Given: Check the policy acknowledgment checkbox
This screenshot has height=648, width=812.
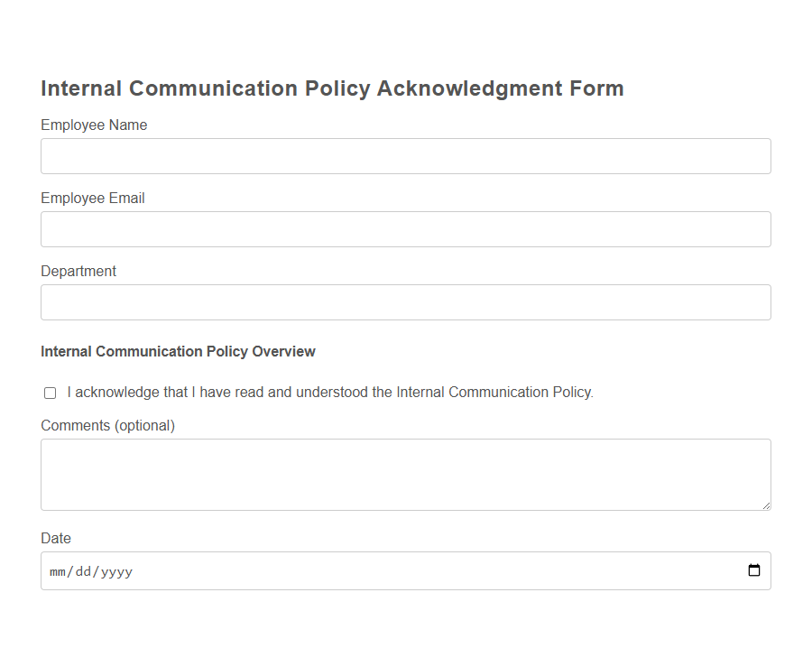Looking at the screenshot, I should tap(50, 393).
